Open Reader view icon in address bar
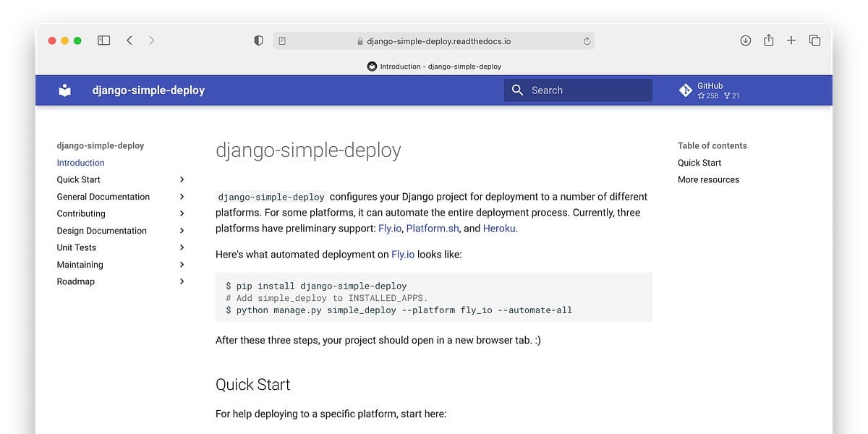 (282, 41)
